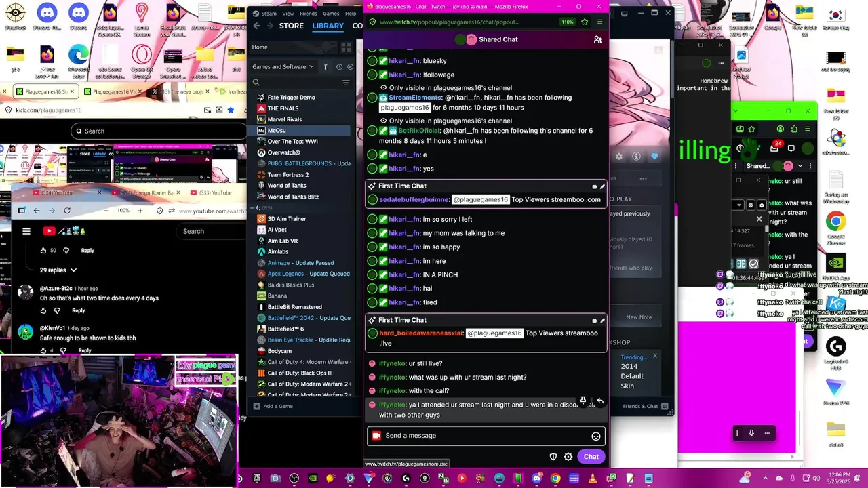868x488 pixels.
Task: Click the Steam library sort arrow icon
Action: tap(325, 66)
